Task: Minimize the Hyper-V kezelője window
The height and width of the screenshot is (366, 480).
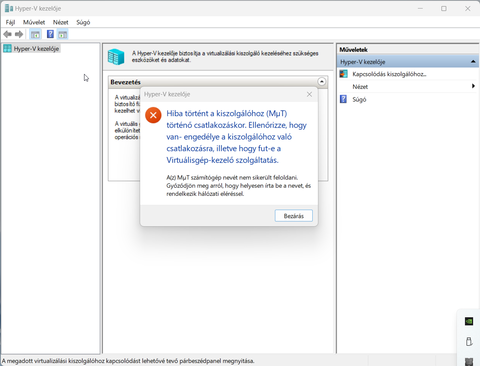Action: tap(420, 8)
